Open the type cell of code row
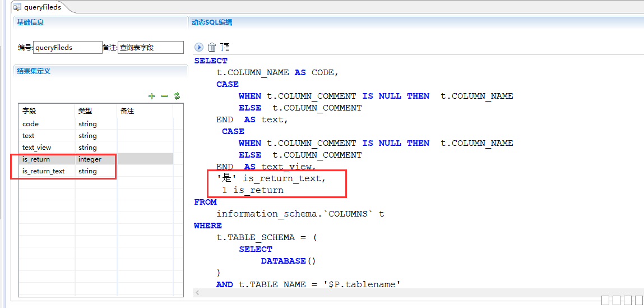Viewport: 644px width, 308px height. coord(95,124)
